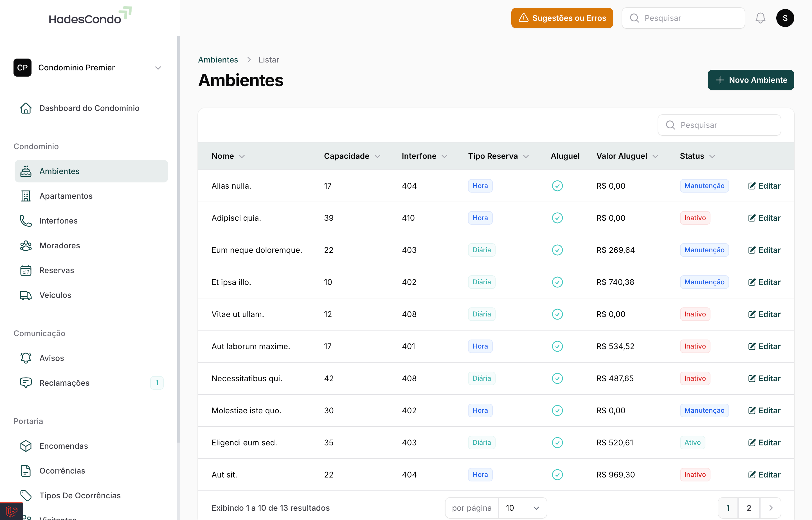The image size is (812, 520).
Task: Open the per-page results dropdown
Action: (522, 508)
